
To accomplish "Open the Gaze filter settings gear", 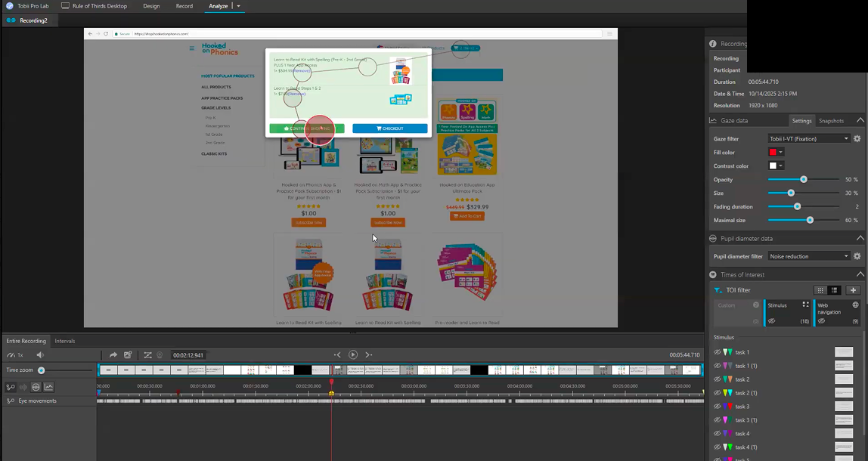I will pyautogui.click(x=857, y=138).
